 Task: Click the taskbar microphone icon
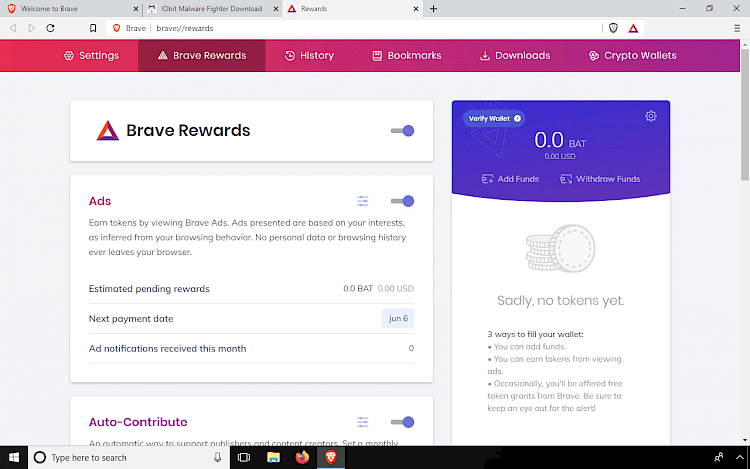[x=218, y=458]
